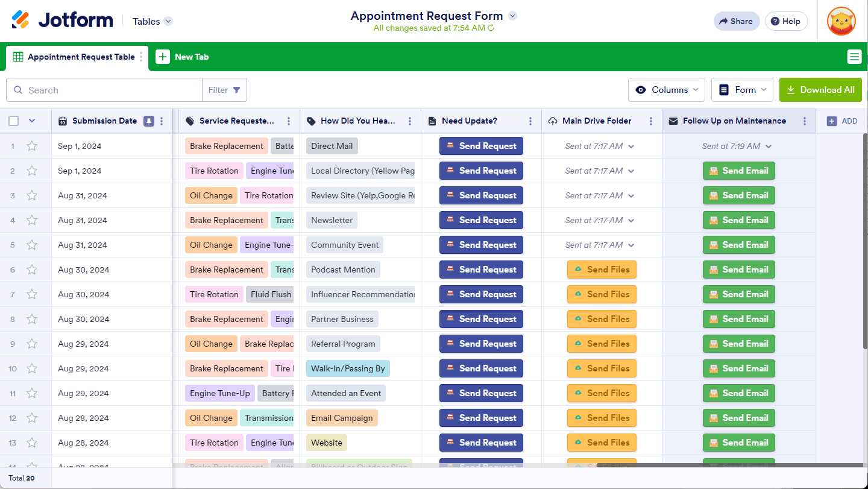868x489 pixels.
Task: Open Need Update column three-dot menu
Action: 530,121
